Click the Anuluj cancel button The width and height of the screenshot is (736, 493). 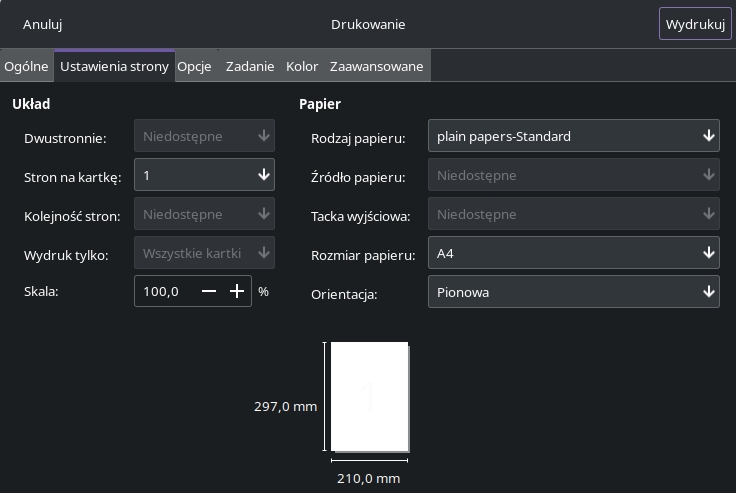[x=42, y=24]
